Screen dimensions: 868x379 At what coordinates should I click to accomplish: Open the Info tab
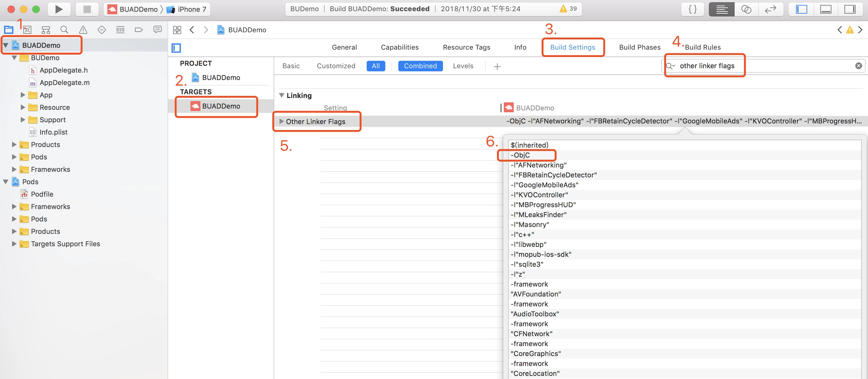(520, 47)
